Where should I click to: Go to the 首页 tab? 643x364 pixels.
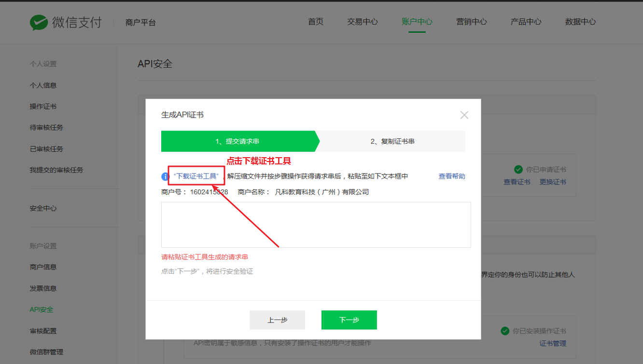click(x=316, y=22)
